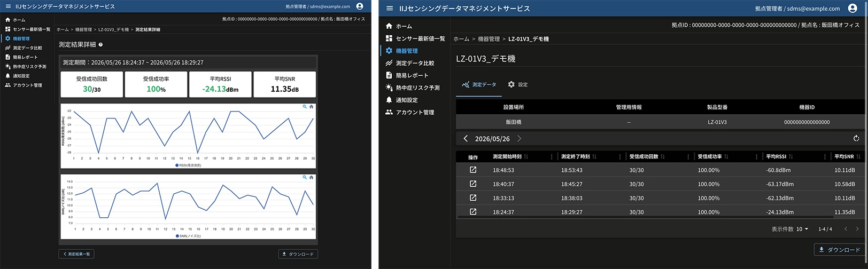Screen dimensions: 868x269
Task: Click home reset icon on SNR chart
Action: click(312, 177)
